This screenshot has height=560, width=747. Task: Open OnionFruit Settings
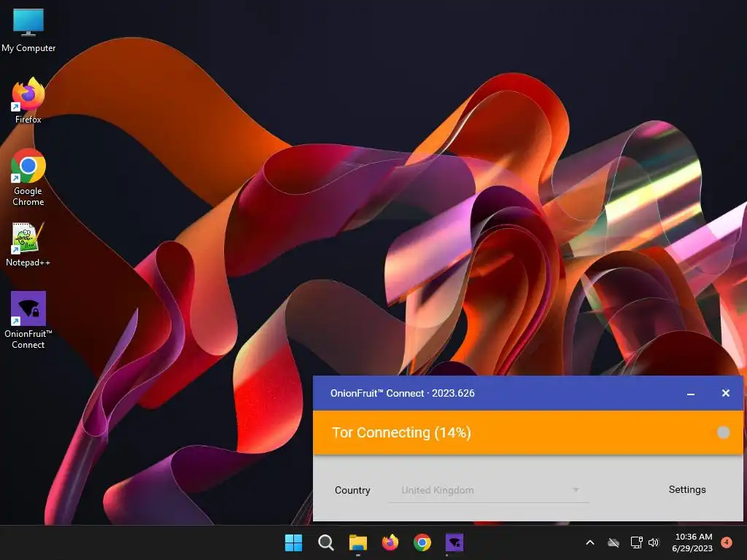click(x=687, y=489)
